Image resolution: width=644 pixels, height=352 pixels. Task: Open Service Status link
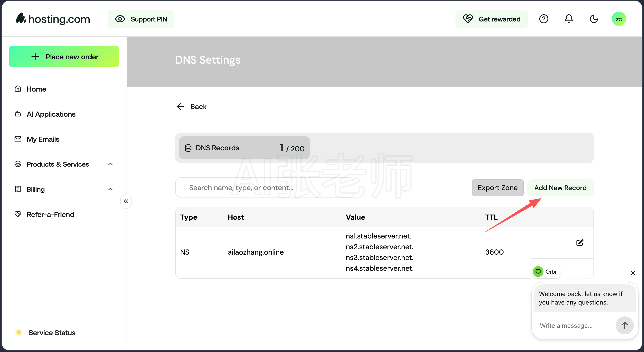pyautogui.click(x=52, y=333)
